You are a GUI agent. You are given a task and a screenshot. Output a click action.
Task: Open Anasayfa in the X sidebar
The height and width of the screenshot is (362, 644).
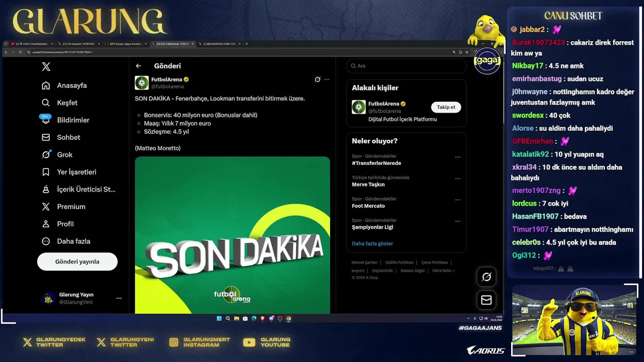coord(64,85)
